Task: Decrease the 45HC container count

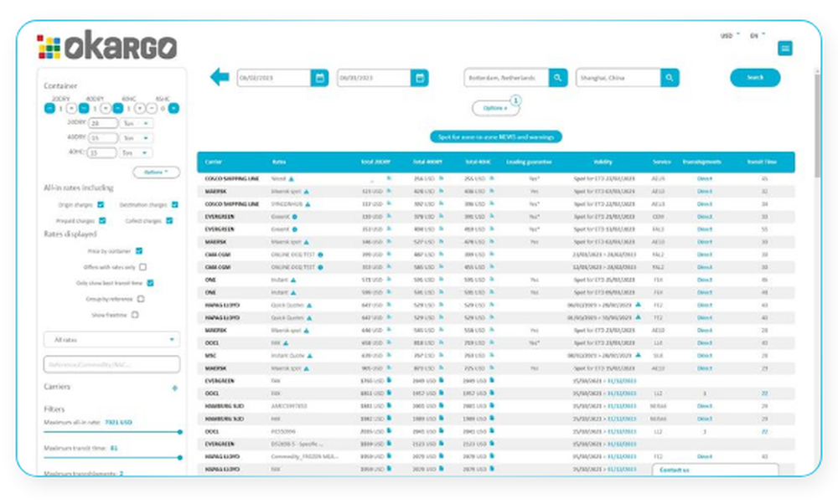Action: point(152,108)
